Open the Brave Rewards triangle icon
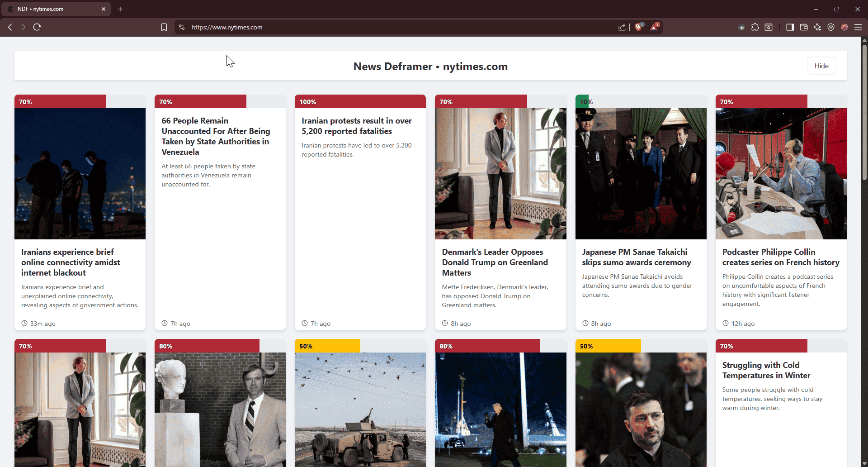This screenshot has height=467, width=868. pyautogui.click(x=654, y=27)
